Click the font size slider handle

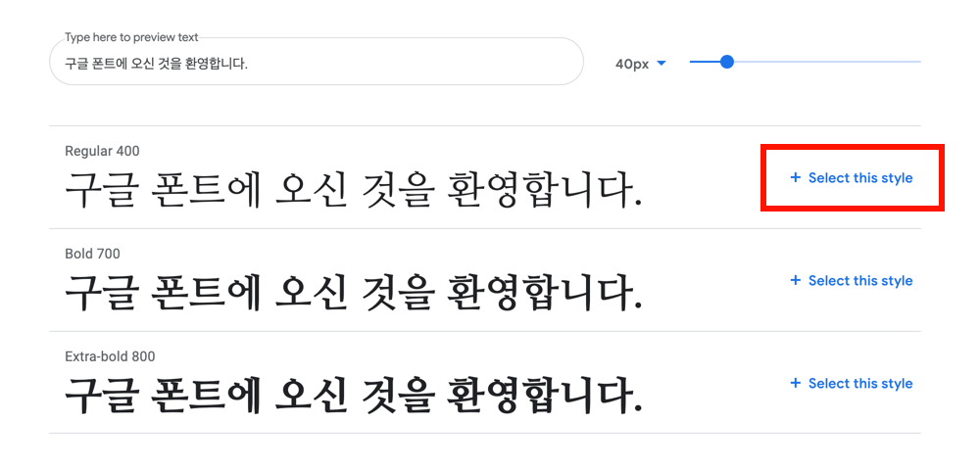(x=726, y=62)
